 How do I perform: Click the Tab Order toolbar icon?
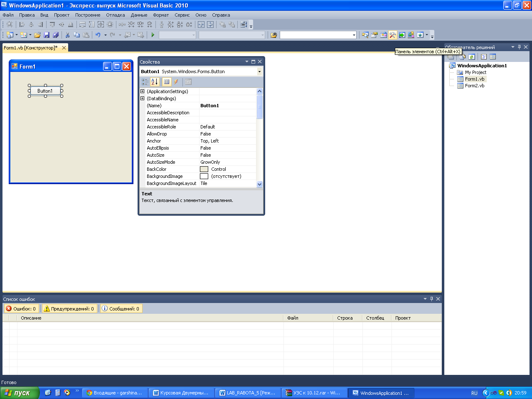coord(244,25)
